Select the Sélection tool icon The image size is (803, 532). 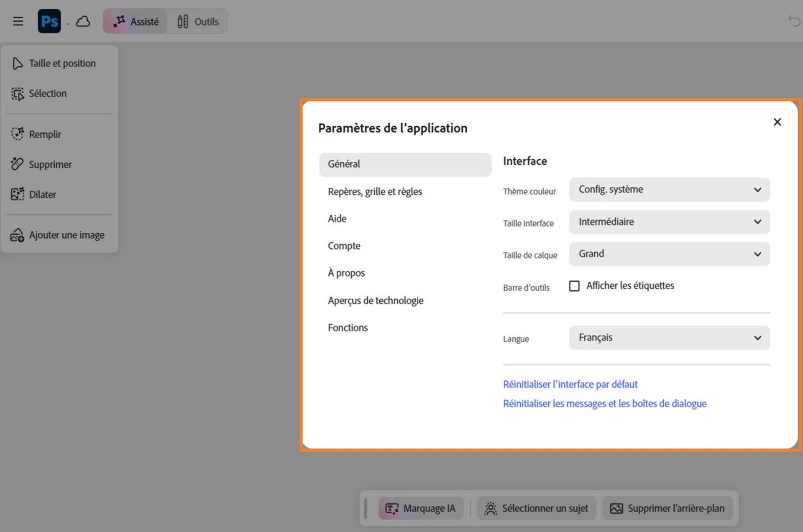(x=18, y=94)
